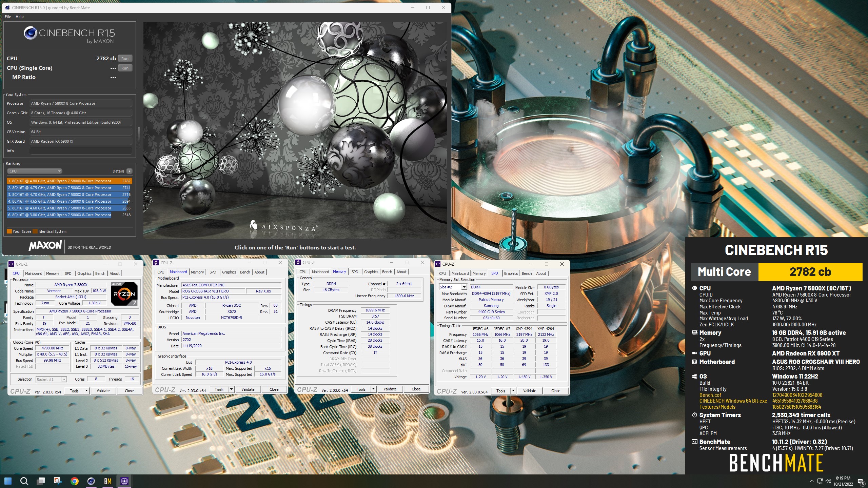Open the Tools dropdown arrow in the SPD CPU-Z window
Screen dimensions: 868x488
point(513,391)
